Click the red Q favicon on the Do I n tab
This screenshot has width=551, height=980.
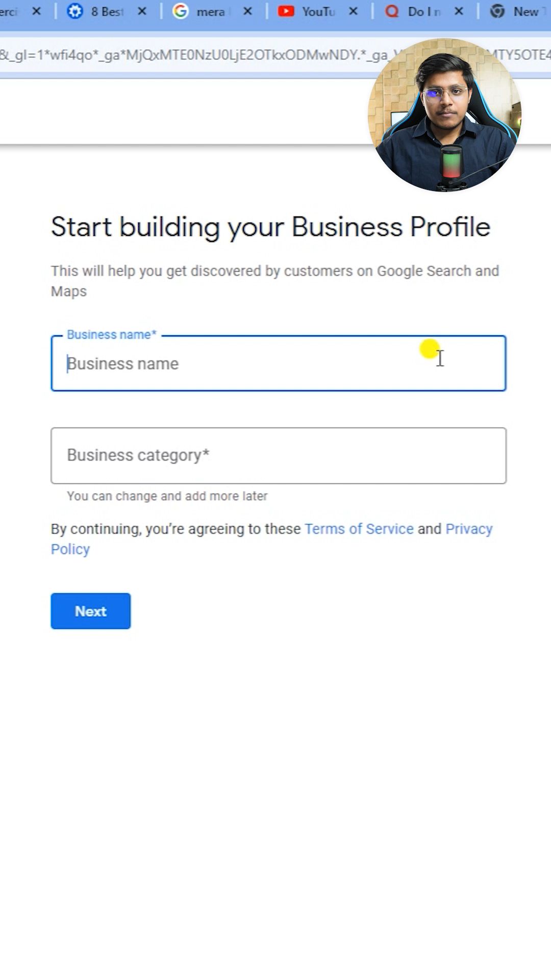391,11
